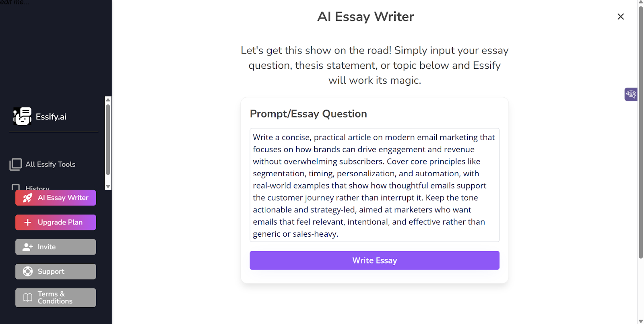The height and width of the screenshot is (324, 644).
Task: Click the open-book icon on Terms & Conditions
Action: click(27, 297)
